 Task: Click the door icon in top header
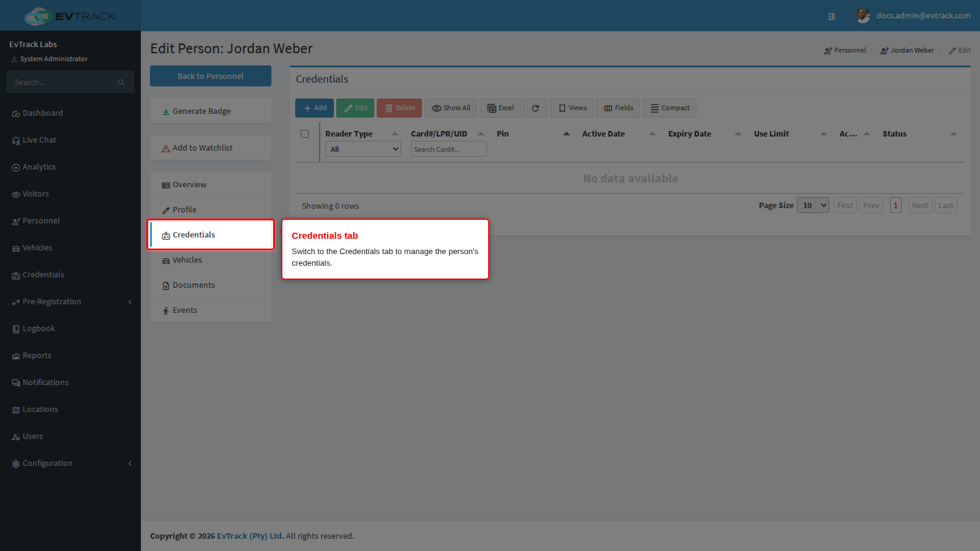(832, 17)
